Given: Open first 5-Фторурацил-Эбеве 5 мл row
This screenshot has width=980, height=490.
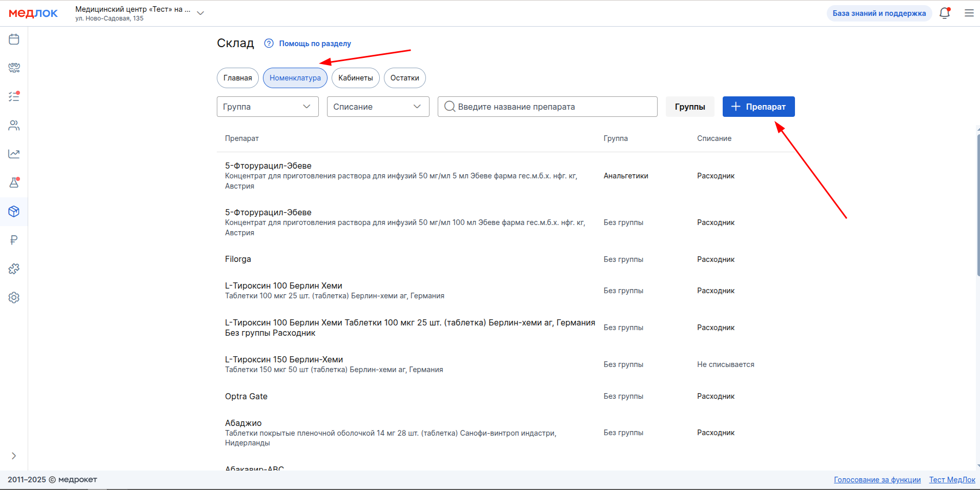Looking at the screenshot, I should coord(506,176).
